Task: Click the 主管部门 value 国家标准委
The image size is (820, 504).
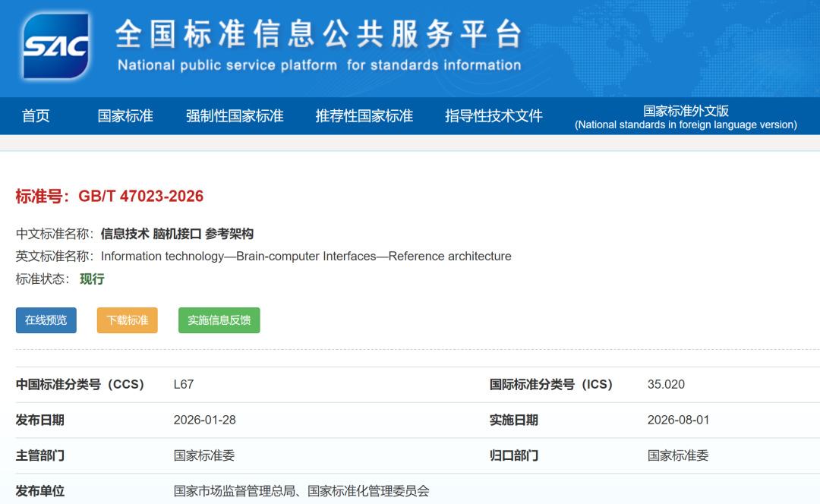Action: (x=204, y=455)
